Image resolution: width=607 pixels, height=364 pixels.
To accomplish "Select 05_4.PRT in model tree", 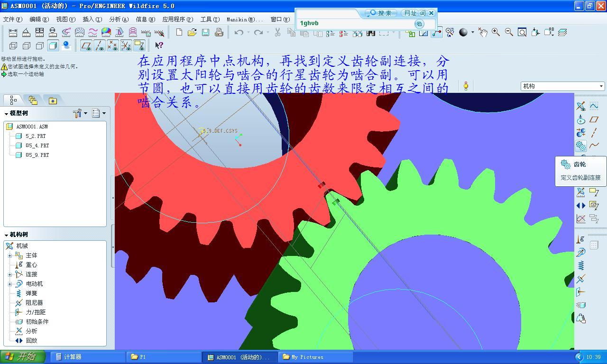I will [x=37, y=146].
